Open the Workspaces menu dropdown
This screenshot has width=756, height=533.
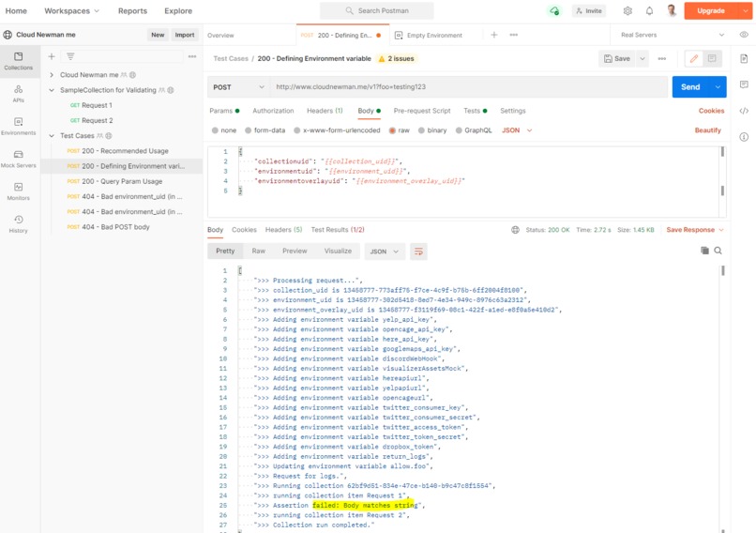pyautogui.click(x=72, y=10)
